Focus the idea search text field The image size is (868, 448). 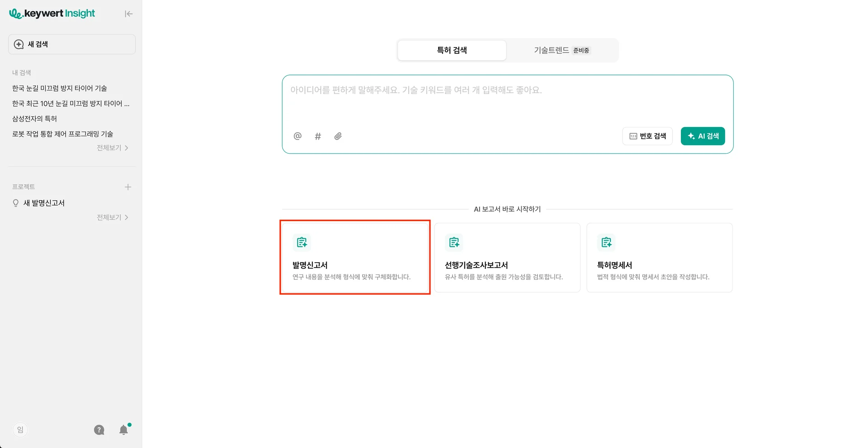506,102
